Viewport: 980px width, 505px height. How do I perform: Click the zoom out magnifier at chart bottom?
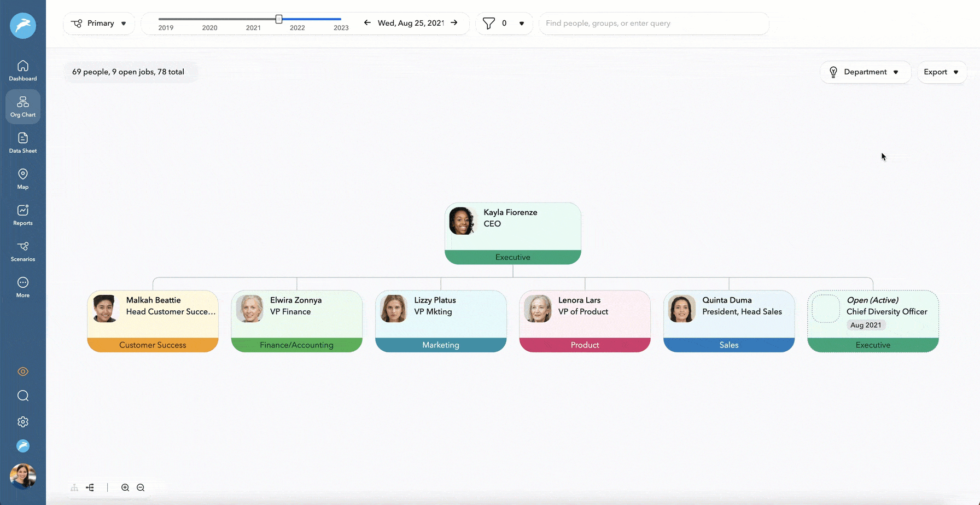(141, 487)
